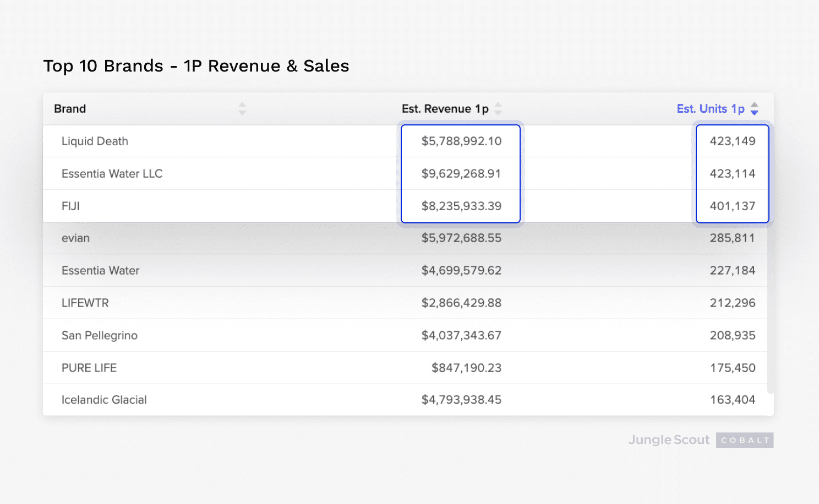Select the LIFEWTR brand name
This screenshot has width=819, height=504.
pos(85,303)
